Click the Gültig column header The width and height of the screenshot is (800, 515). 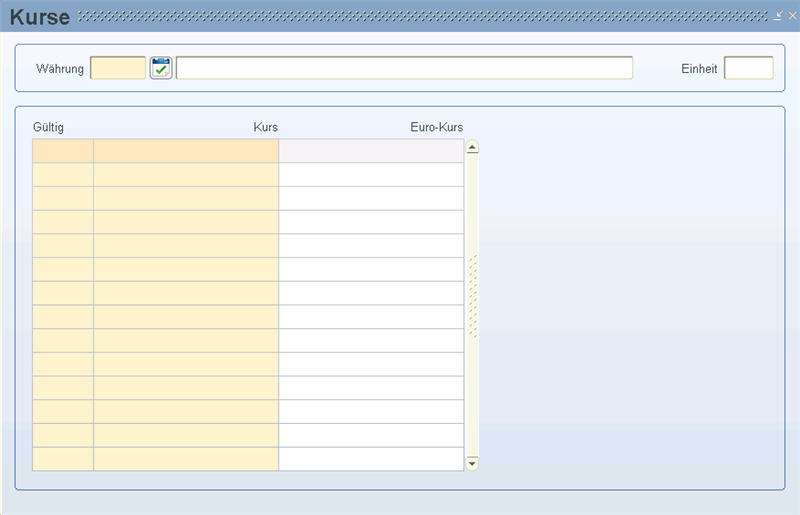coord(48,127)
